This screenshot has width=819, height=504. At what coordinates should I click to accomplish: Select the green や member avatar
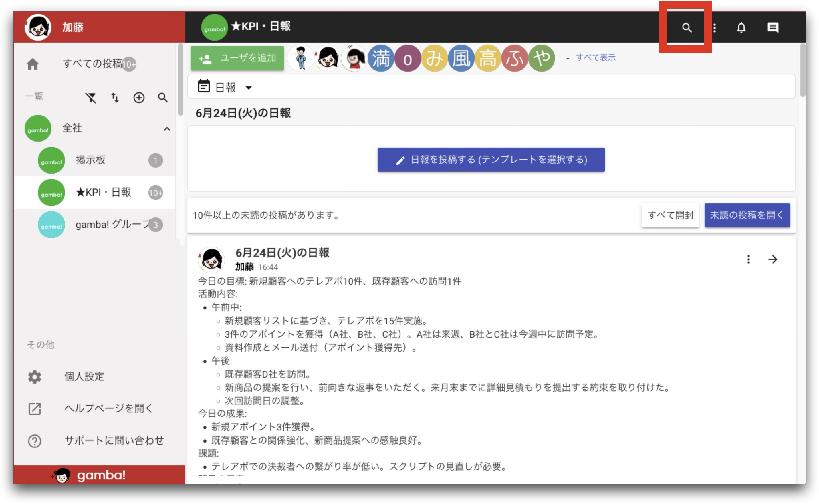541,58
